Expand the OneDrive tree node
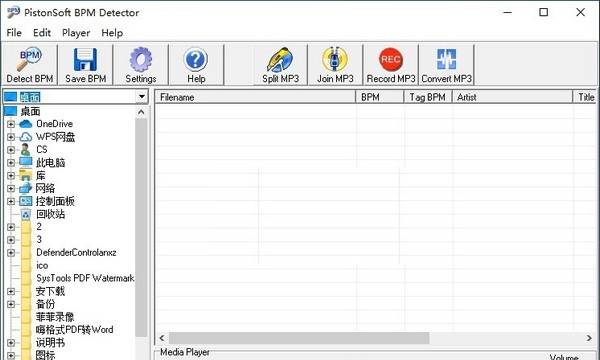 [11, 124]
